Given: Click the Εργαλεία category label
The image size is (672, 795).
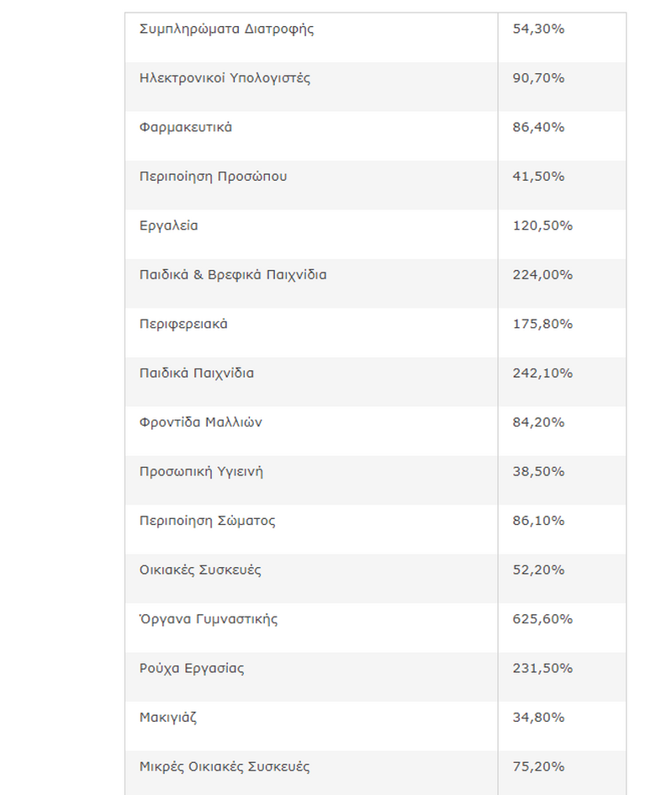Looking at the screenshot, I should tap(169, 226).
